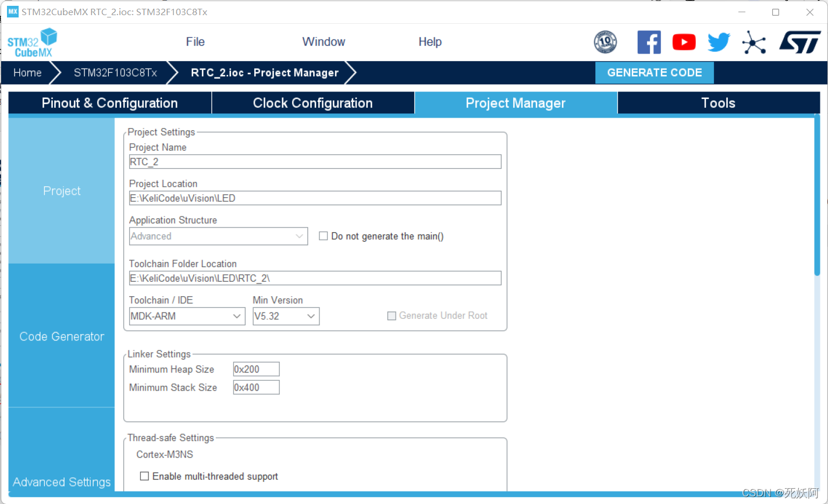Go to STM32F103C8Tx breadcrumb
The image size is (828, 504).
point(115,73)
